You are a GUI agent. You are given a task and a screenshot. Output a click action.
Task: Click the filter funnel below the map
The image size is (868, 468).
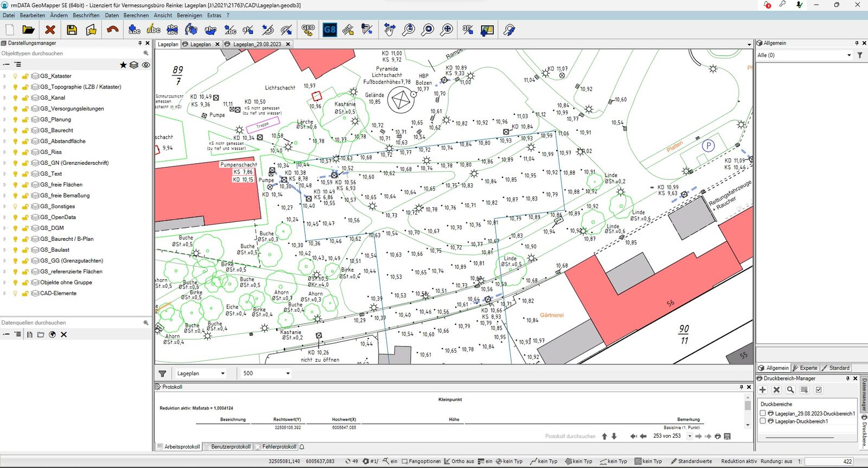[162, 374]
